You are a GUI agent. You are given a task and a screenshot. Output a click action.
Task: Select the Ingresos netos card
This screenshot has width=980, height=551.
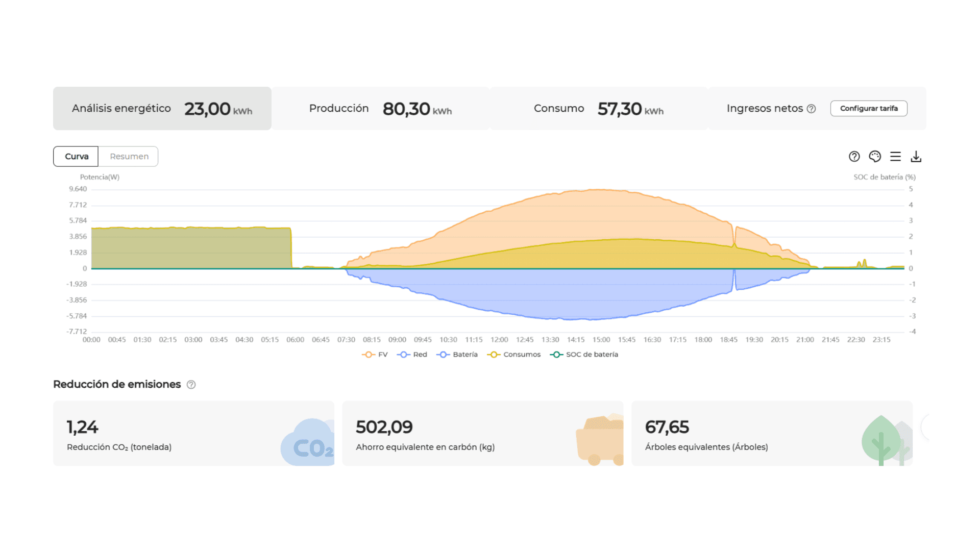click(x=817, y=109)
